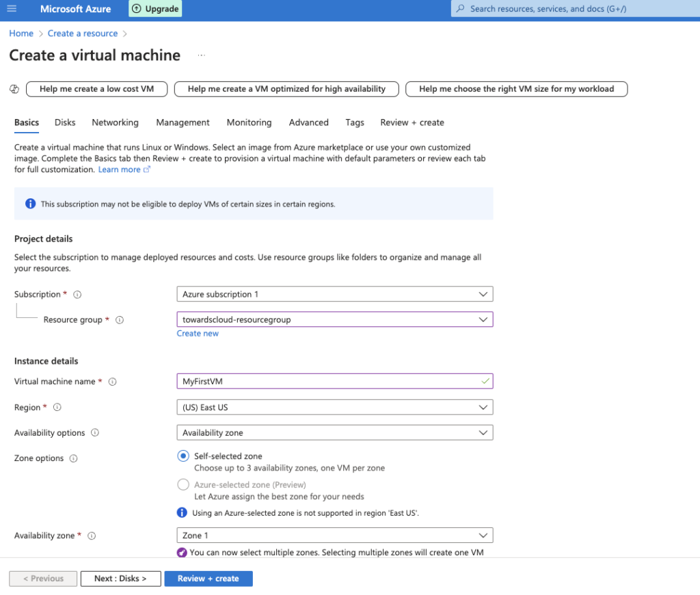
Task: Click the search magnifier icon
Action: click(460, 8)
